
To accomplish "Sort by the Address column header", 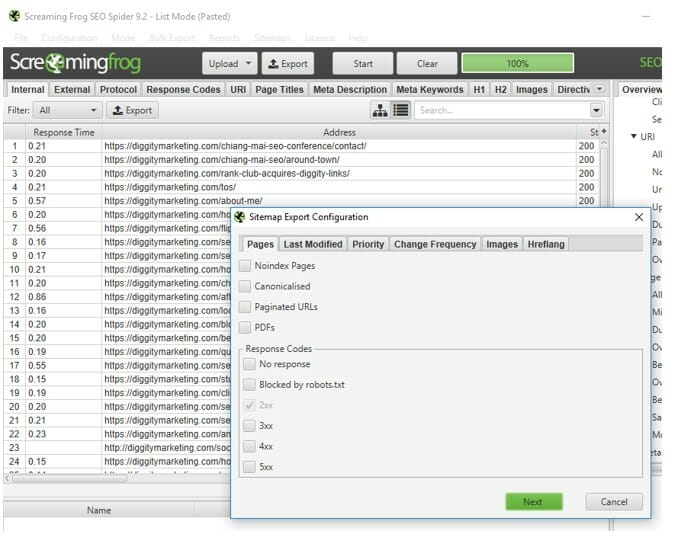I will [x=339, y=132].
